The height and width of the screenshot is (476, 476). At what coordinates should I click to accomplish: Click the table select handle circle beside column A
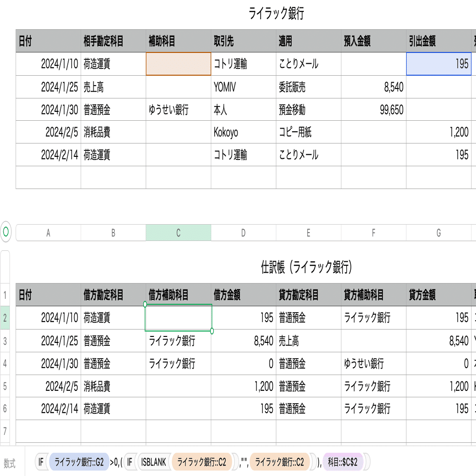click(x=6, y=232)
